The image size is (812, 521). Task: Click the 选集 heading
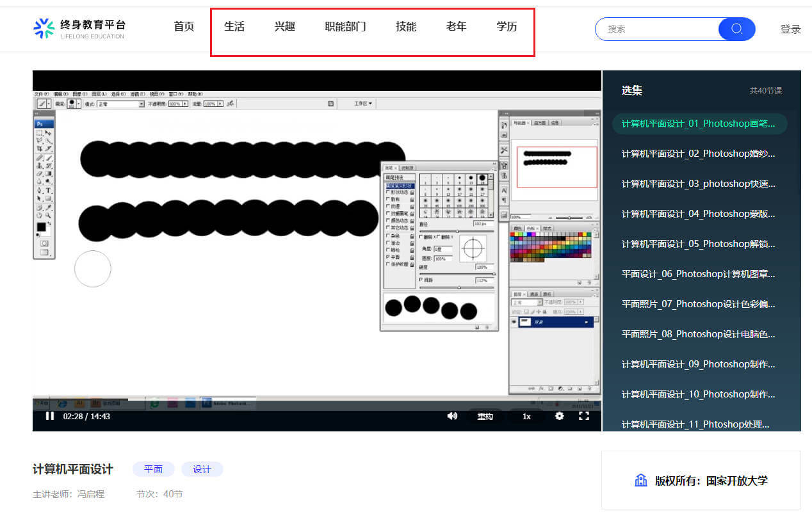[x=632, y=90]
